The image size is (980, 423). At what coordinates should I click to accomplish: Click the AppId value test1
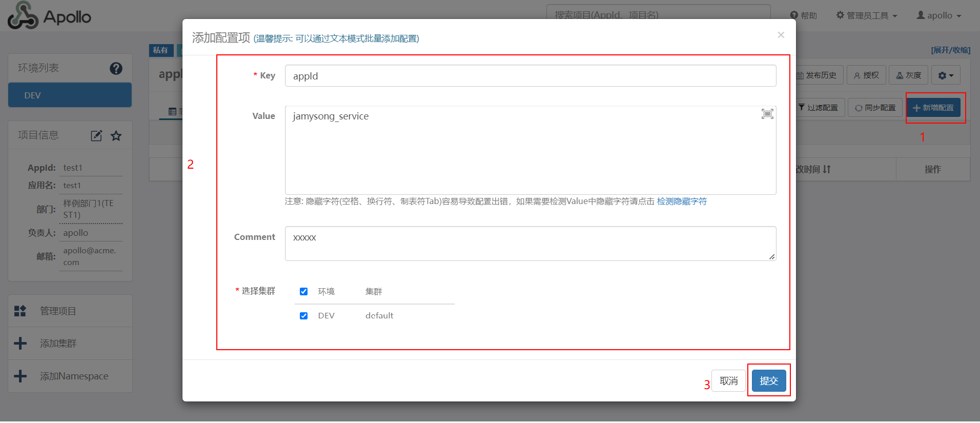73,168
